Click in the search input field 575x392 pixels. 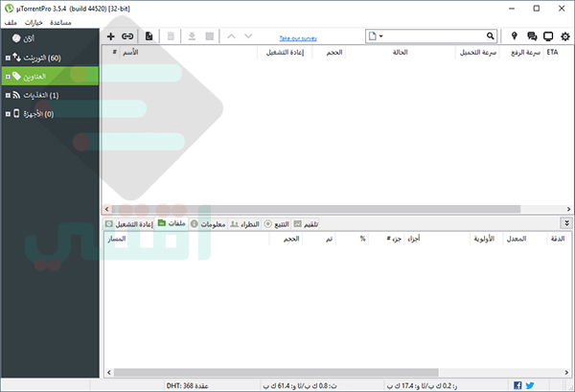(434, 35)
